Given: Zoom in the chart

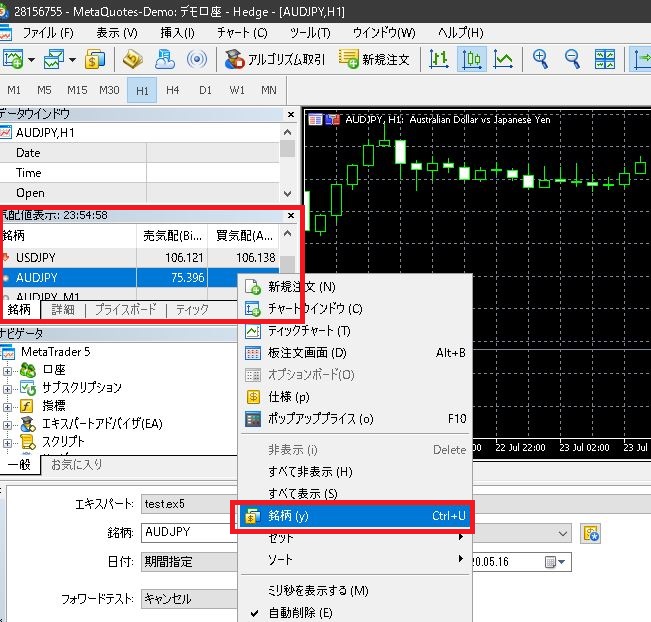Looking at the screenshot, I should tap(540, 59).
